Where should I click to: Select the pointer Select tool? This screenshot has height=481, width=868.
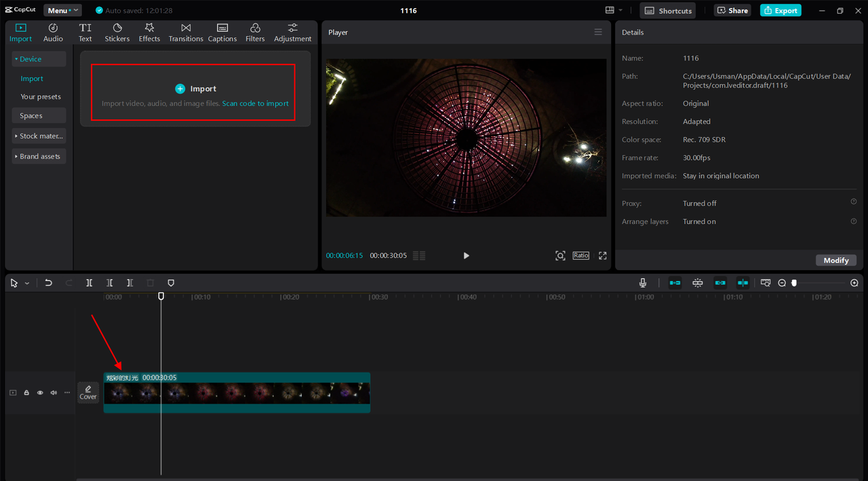[14, 283]
